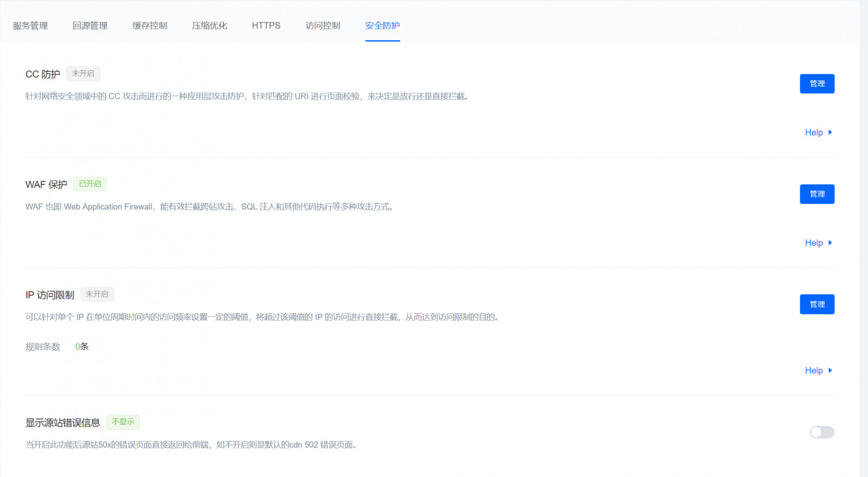Open the Help link under CC 防护
868x477 pixels.
[x=814, y=132]
